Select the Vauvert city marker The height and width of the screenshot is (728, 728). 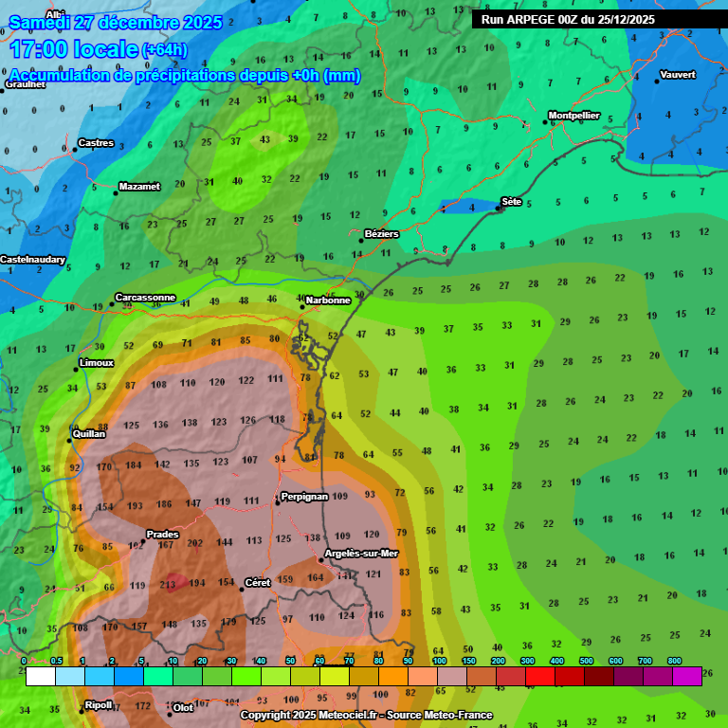click(656, 81)
